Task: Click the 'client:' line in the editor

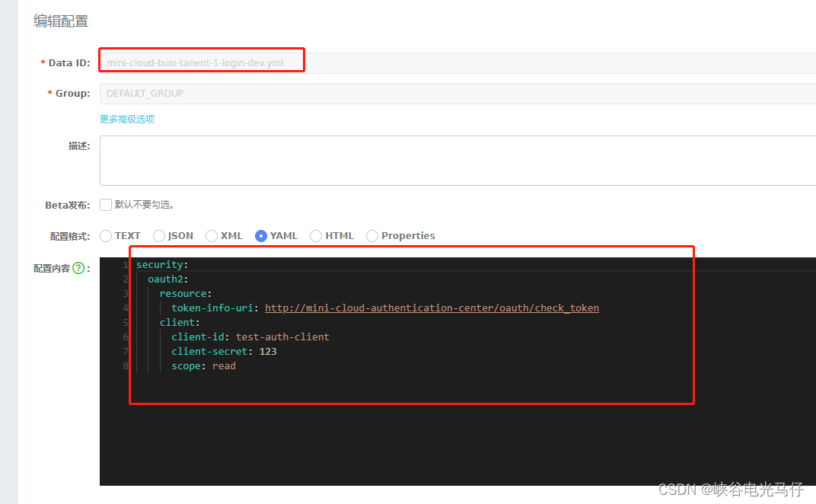Action: pos(180,322)
